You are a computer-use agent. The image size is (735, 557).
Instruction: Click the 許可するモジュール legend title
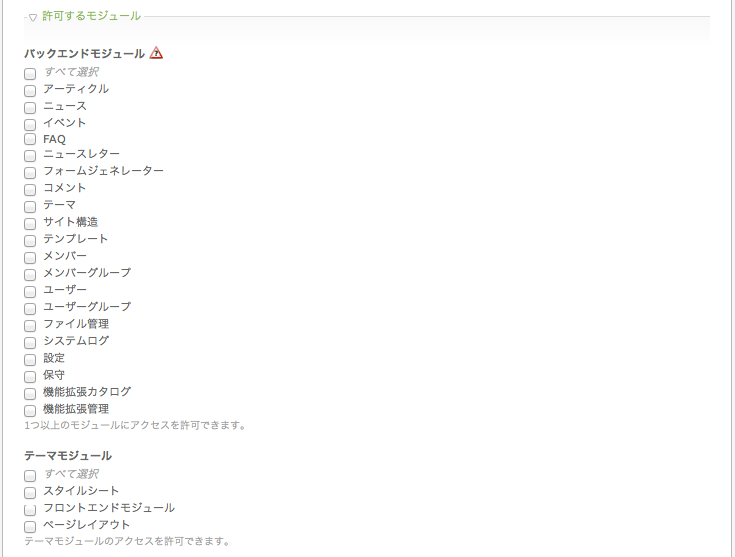pos(91,16)
